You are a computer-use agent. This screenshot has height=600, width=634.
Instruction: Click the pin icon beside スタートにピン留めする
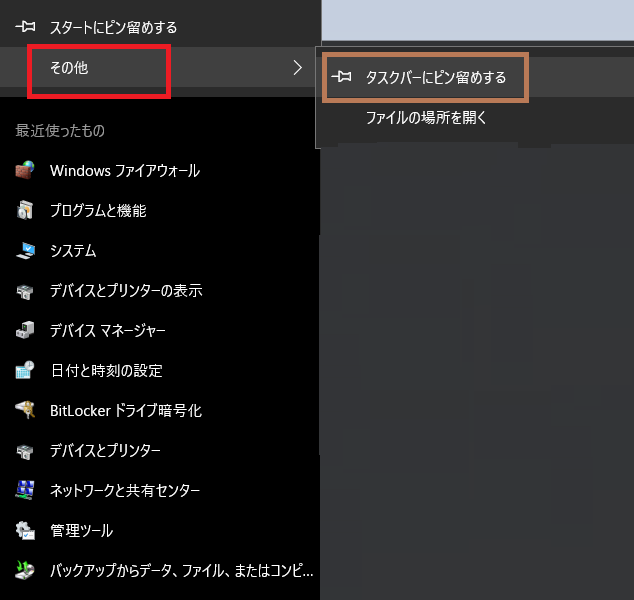25,27
